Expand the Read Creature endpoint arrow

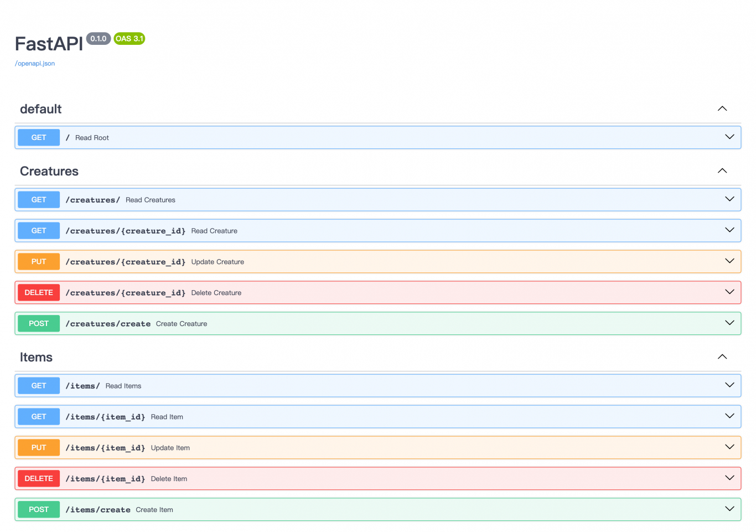point(729,230)
